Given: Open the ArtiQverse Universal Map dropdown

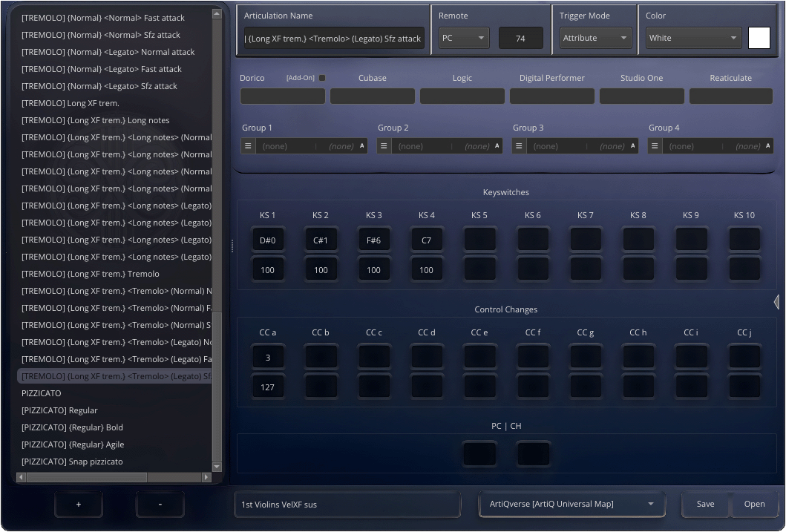Looking at the screenshot, I should [572, 504].
